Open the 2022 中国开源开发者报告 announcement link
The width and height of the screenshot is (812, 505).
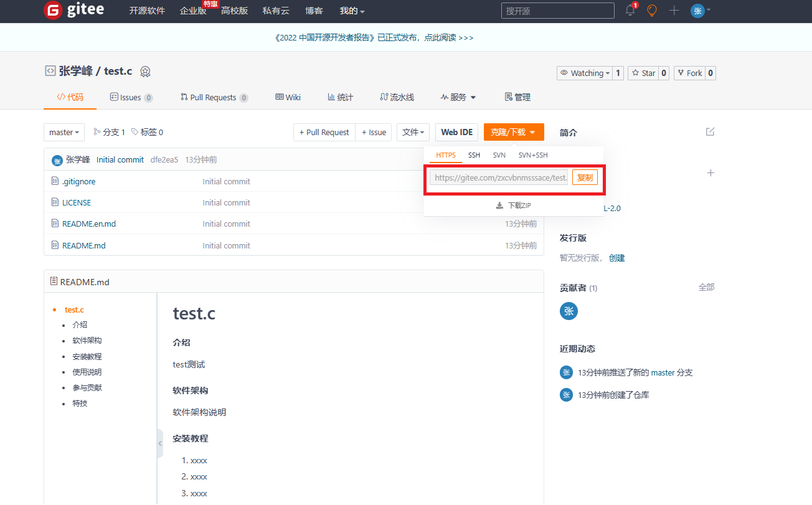(374, 37)
